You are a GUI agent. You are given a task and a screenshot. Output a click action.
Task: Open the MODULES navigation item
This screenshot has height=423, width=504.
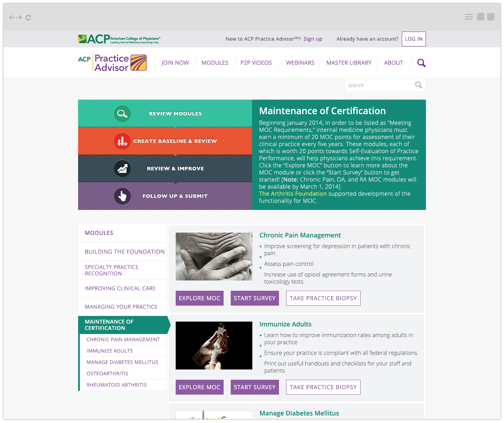(215, 63)
